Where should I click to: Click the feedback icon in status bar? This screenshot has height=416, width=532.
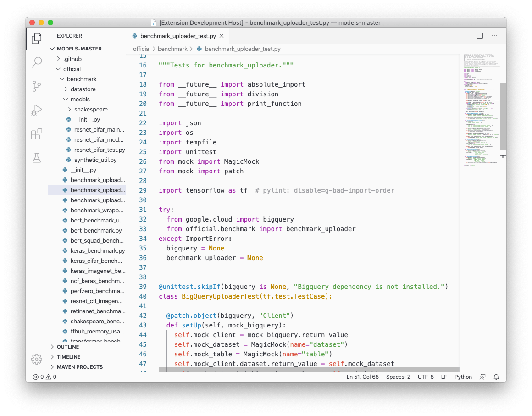tap(482, 377)
